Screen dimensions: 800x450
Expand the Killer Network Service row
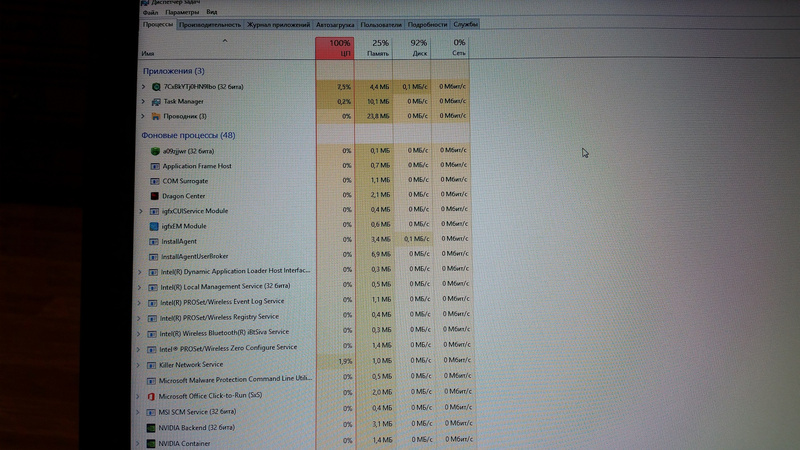pyautogui.click(x=138, y=365)
